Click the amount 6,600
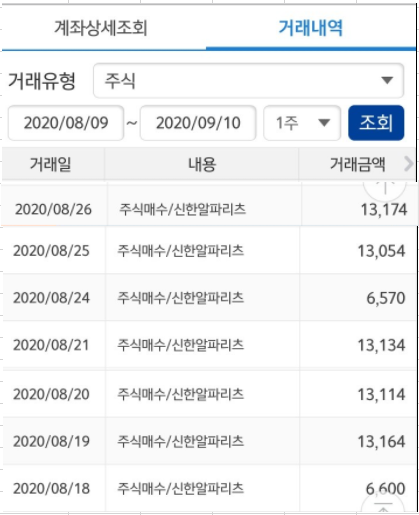The image size is (419, 515). [385, 489]
